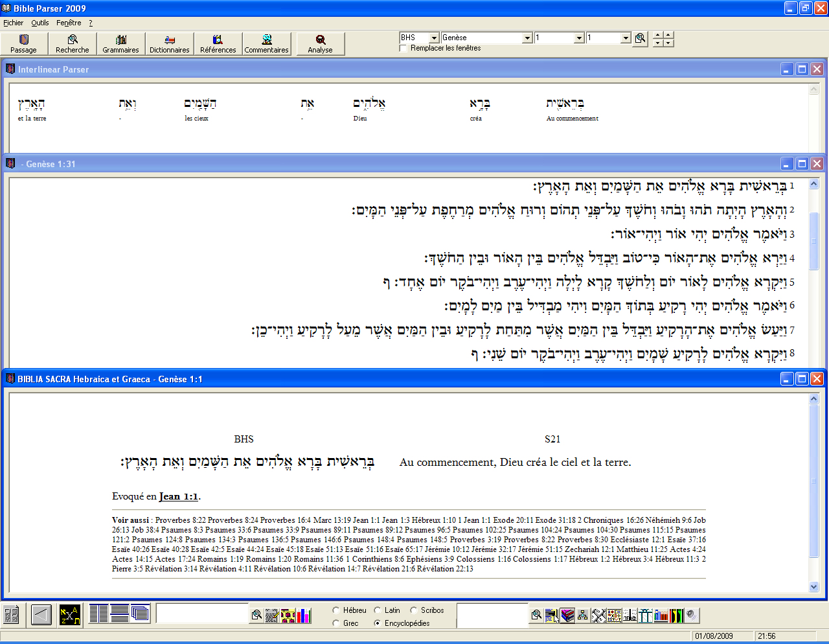The image size is (829, 644).
Task: Open the Recherche search tool
Action: pyautogui.click(x=73, y=44)
